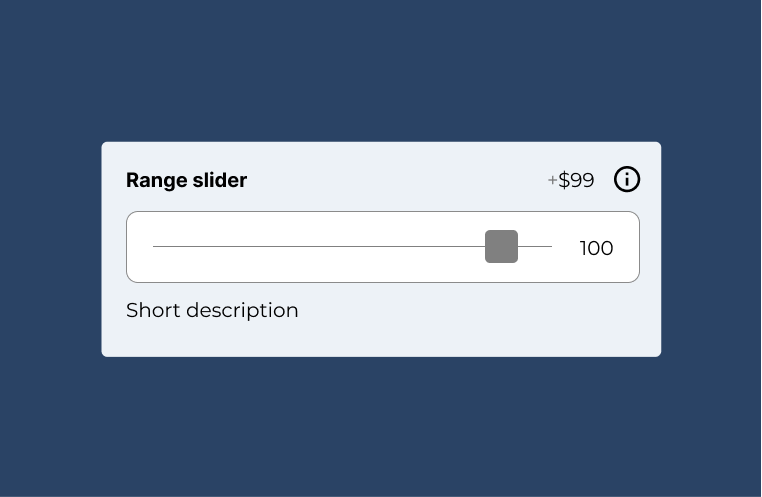Screen dimensions: 762x497
Task: Click the far left end of the slider track
Action: tap(155, 246)
